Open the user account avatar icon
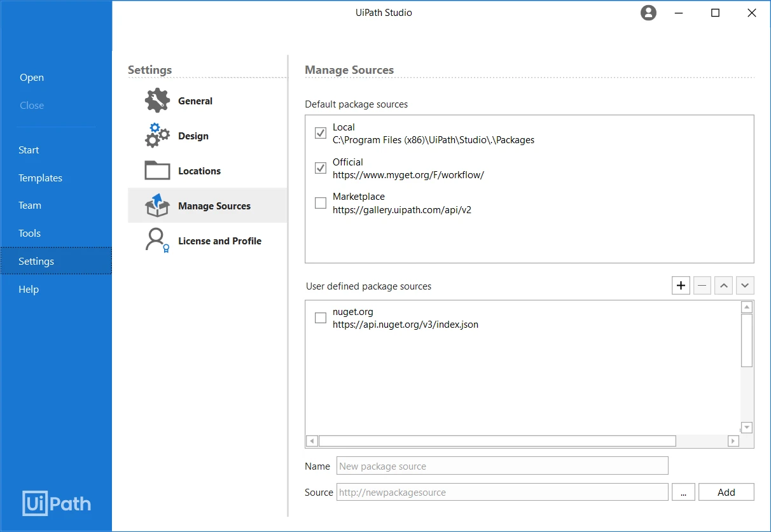Image resolution: width=771 pixels, height=532 pixels. pos(648,13)
